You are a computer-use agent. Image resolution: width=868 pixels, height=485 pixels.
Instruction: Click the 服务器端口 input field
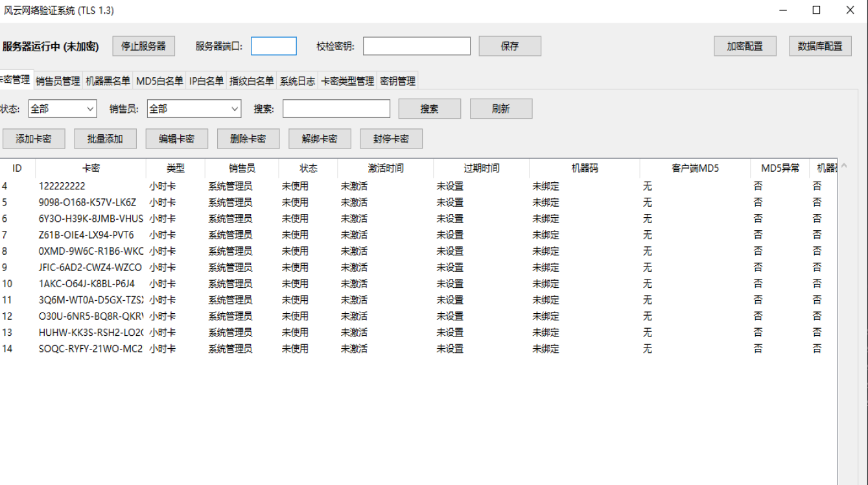tap(274, 46)
